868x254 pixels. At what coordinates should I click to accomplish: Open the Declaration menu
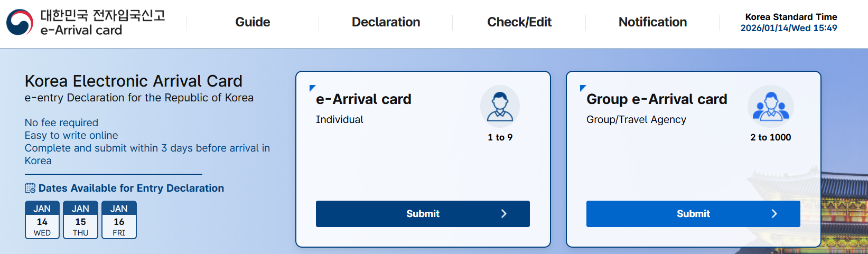point(386,22)
